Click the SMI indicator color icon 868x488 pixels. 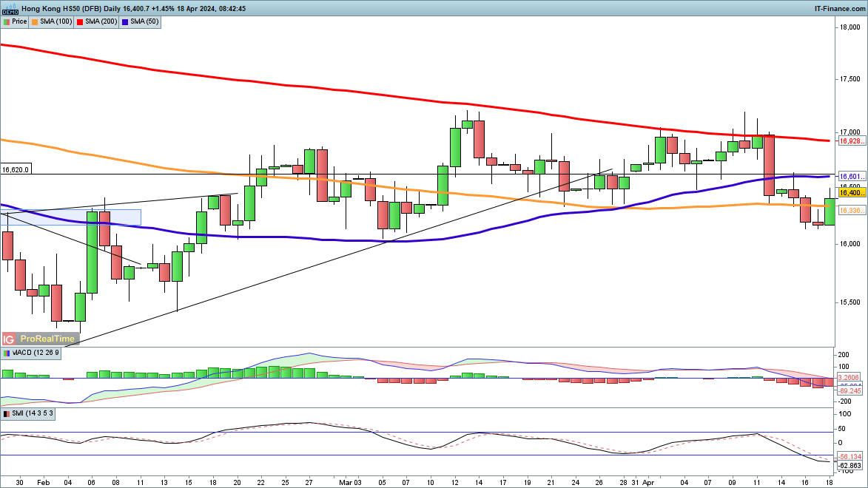tap(6, 413)
